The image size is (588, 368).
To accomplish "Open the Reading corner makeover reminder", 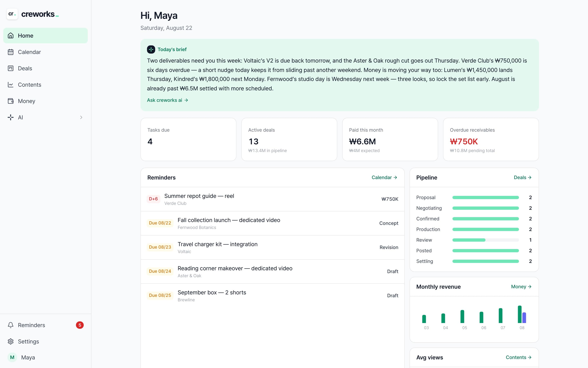I will [x=272, y=271].
